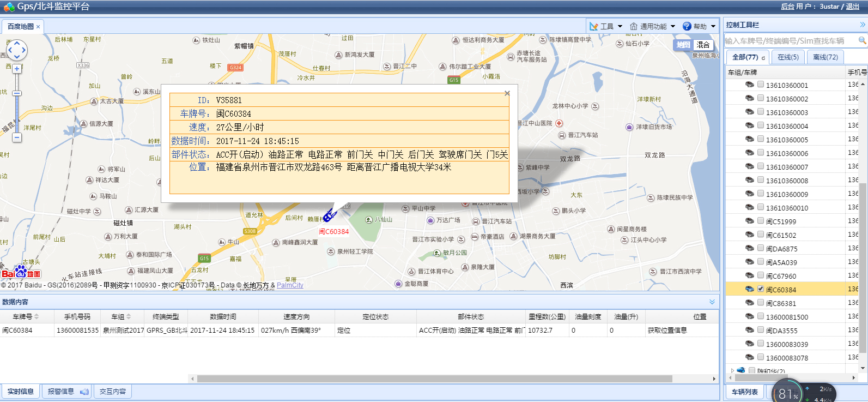The image size is (868, 402).
Task: Open the 交互内容 tab
Action: tap(113, 392)
